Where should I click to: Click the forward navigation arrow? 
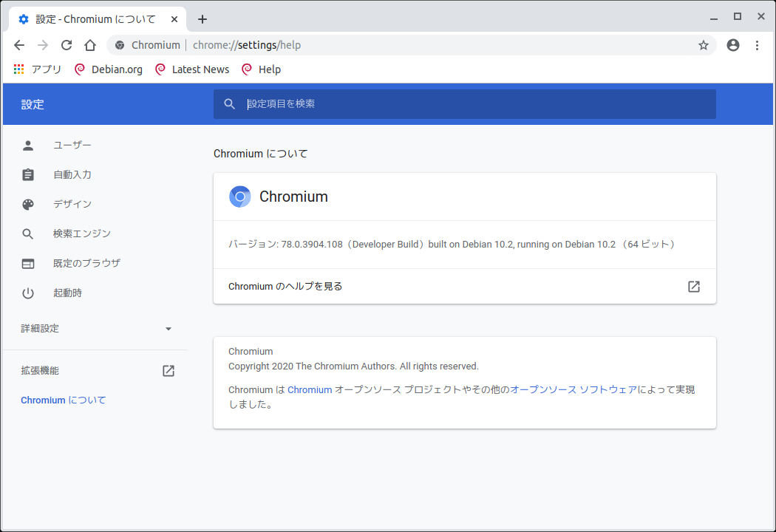pyautogui.click(x=43, y=45)
